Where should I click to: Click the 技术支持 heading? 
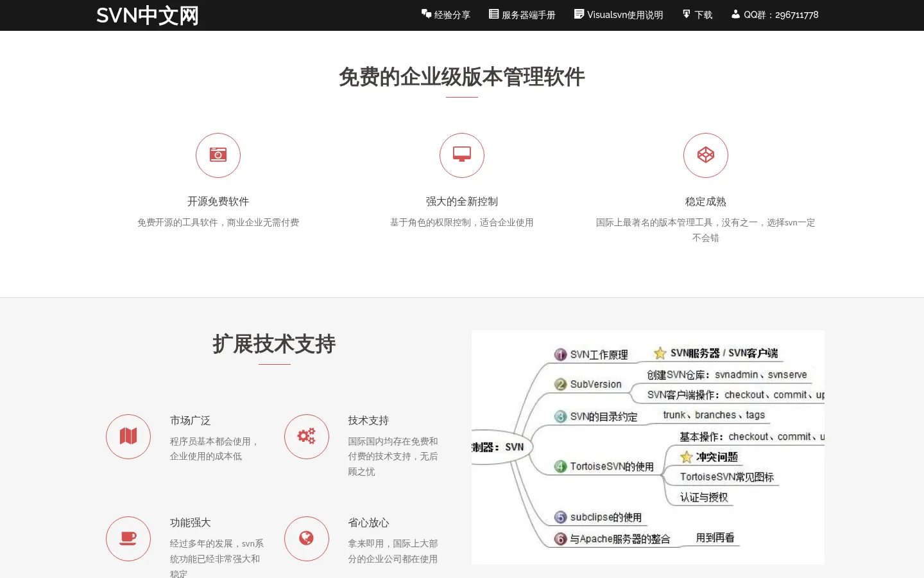369,421
